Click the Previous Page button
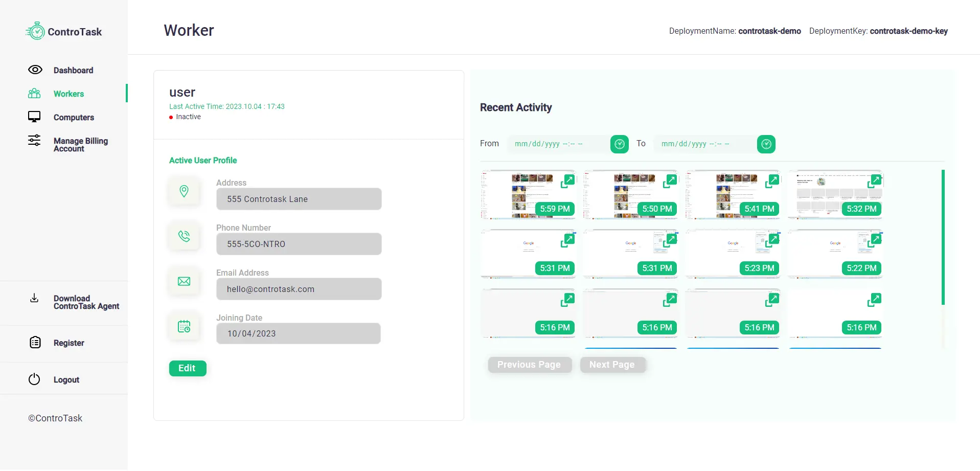 click(530, 365)
